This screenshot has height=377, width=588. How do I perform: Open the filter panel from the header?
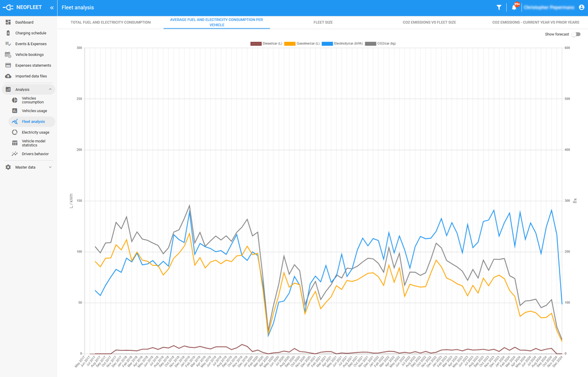pyautogui.click(x=499, y=8)
